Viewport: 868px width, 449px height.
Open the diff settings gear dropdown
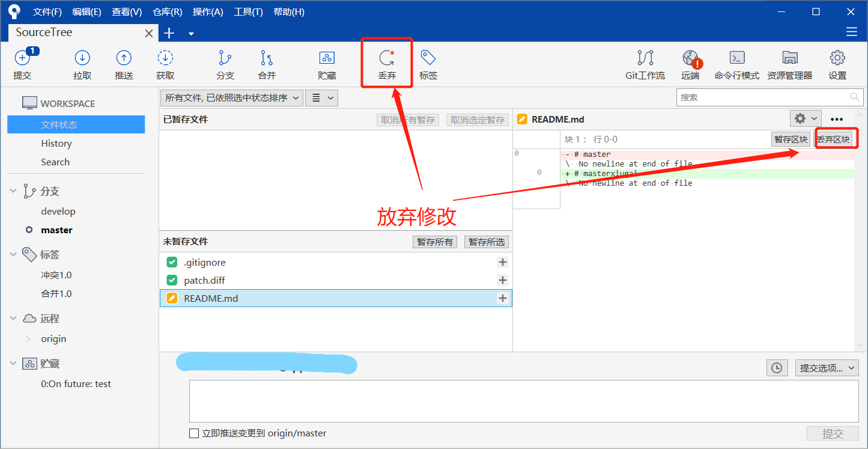(x=806, y=118)
